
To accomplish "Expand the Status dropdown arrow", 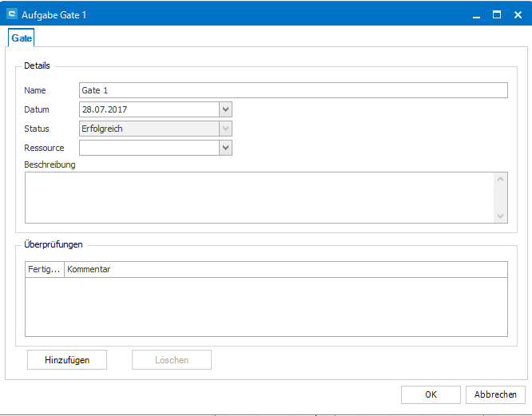I will tap(226, 129).
